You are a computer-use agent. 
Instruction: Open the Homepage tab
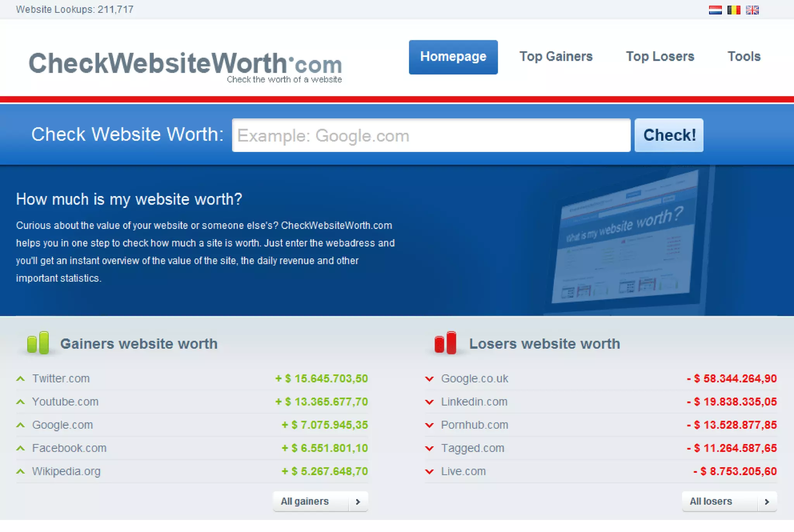click(x=453, y=57)
